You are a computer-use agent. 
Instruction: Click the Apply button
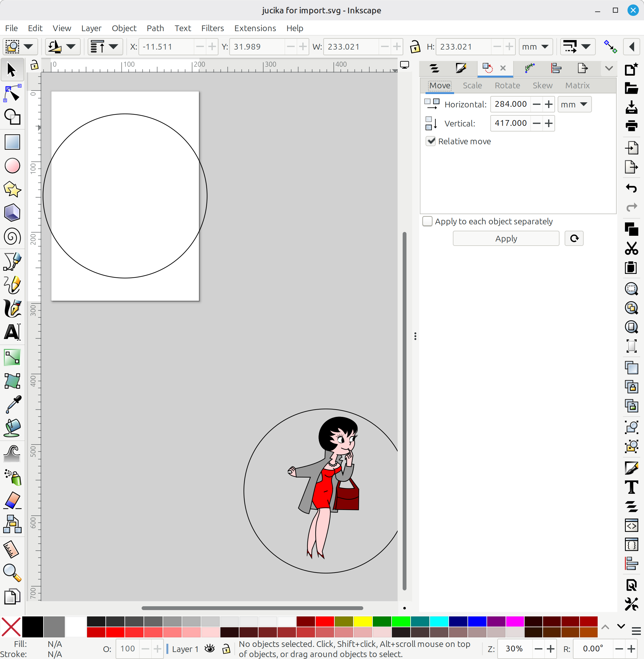[x=506, y=239]
